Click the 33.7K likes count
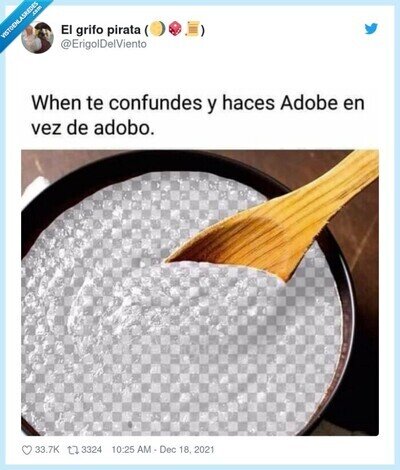 47,450
